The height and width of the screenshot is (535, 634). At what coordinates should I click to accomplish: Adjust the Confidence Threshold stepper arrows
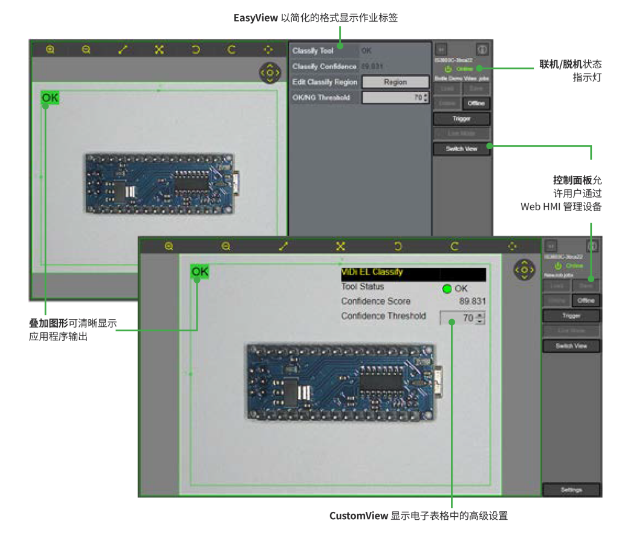480,318
